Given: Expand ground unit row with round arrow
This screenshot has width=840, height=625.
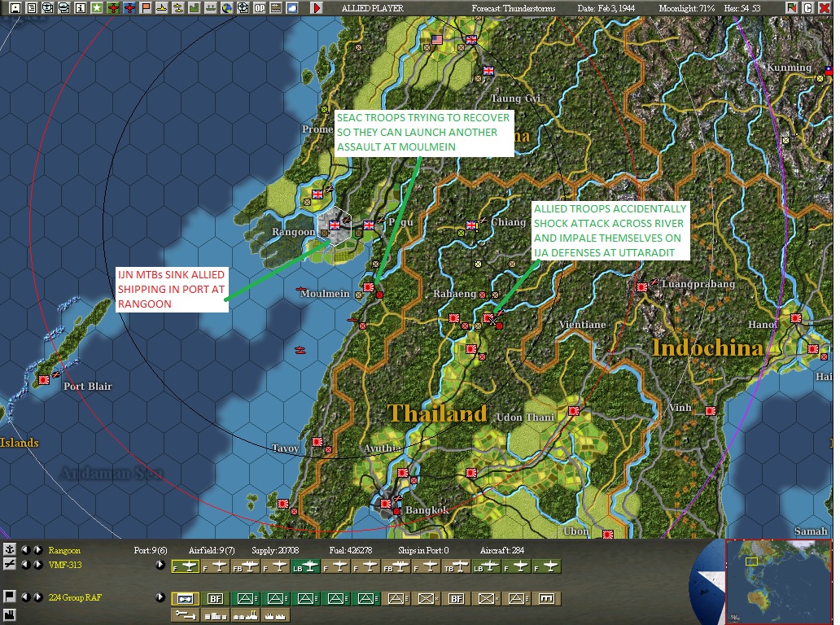Looking at the screenshot, I should tap(160, 597).
